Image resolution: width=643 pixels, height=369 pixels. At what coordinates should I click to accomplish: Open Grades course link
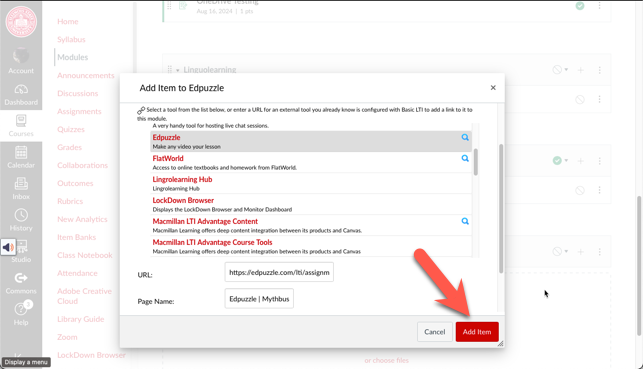click(69, 147)
